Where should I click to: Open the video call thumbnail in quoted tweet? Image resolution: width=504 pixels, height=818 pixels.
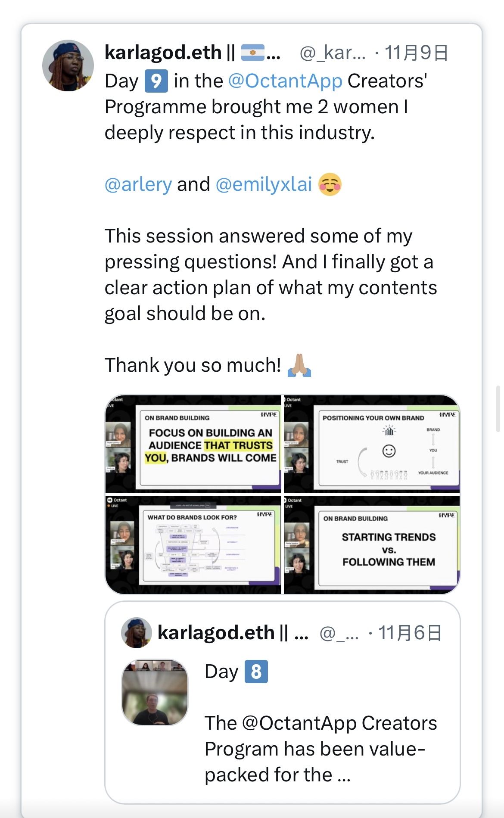(155, 692)
